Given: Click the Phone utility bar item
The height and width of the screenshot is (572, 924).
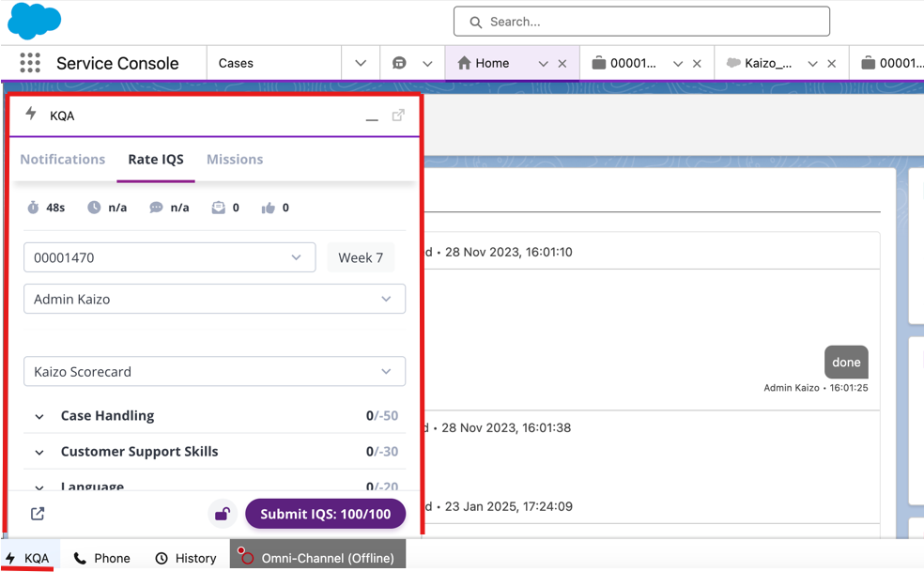Looking at the screenshot, I should tap(101, 558).
